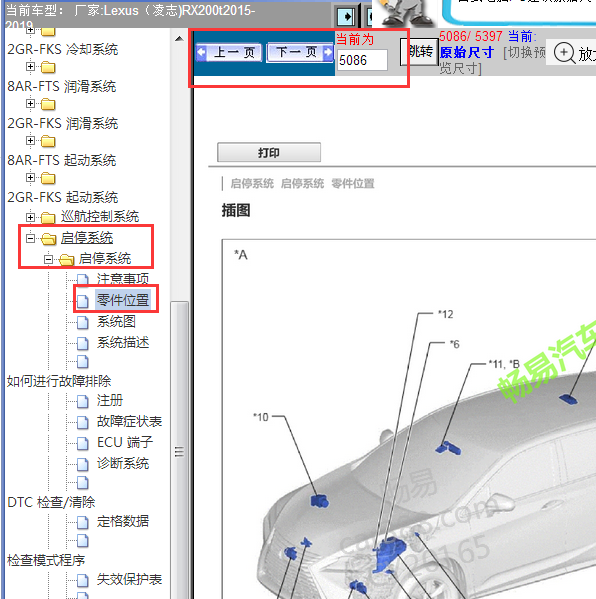Click the 8AR-FTS 起动系统 label
Image resolution: width=596 pixels, height=599 pixels.
(x=62, y=160)
